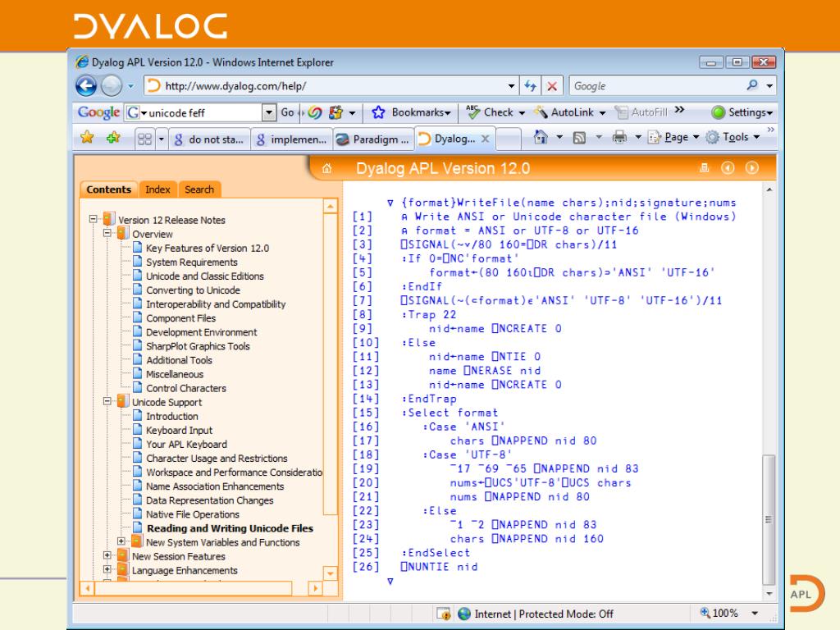Click the search magnifier icon
Screen dimensions: 840x630
coord(753,85)
